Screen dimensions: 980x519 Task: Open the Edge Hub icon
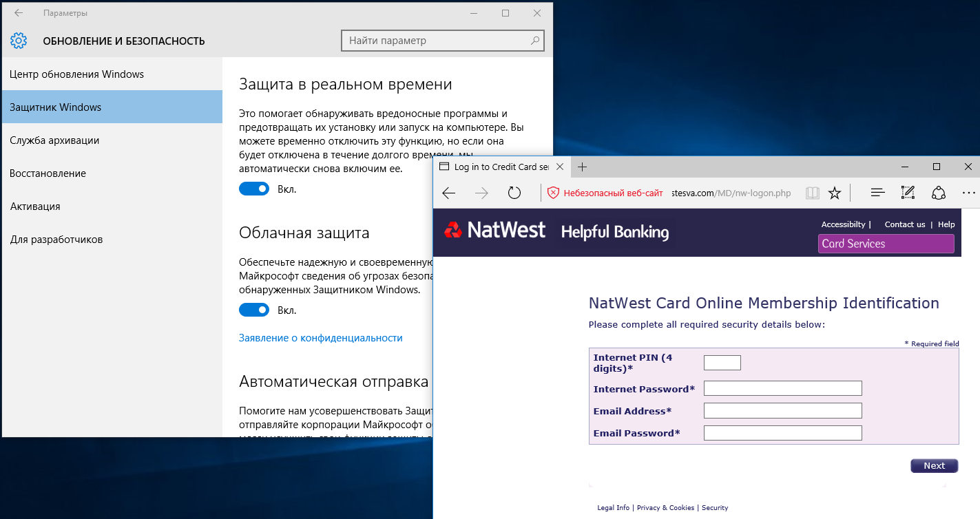coord(877,193)
